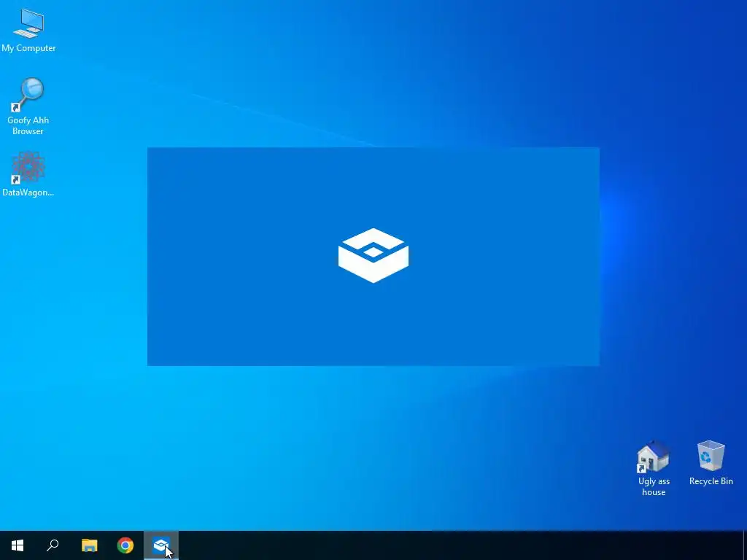Click the Windows Sandbox splash logo
This screenshot has height=560, width=747.
coord(373,256)
